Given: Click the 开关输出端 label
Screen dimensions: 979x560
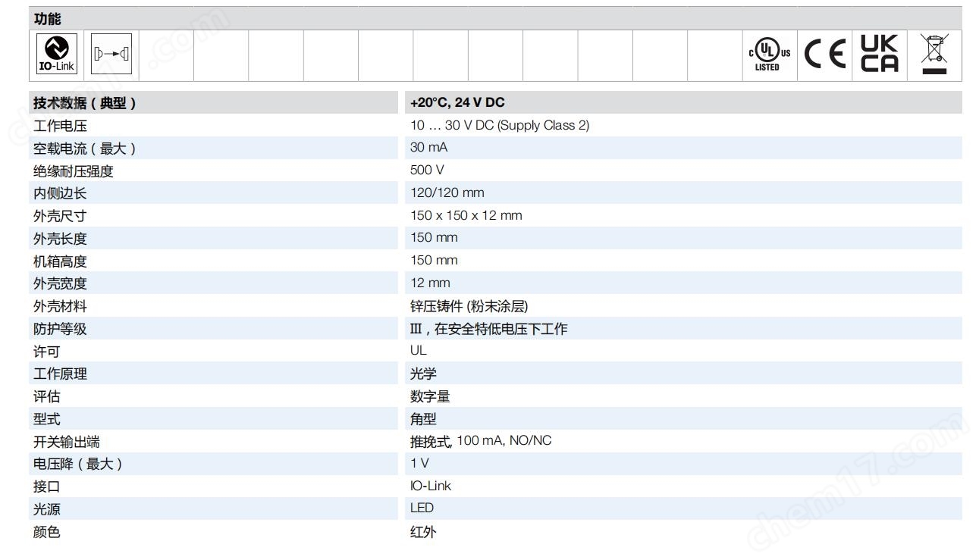Looking at the screenshot, I should pos(66,442).
